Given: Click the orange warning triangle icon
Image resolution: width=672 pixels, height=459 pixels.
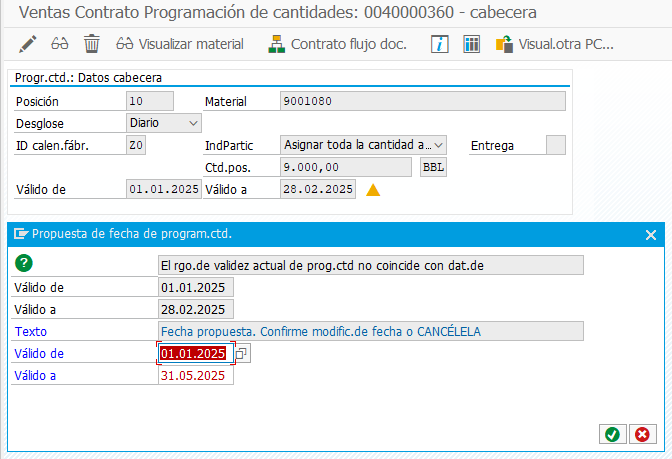Looking at the screenshot, I should point(373,190).
